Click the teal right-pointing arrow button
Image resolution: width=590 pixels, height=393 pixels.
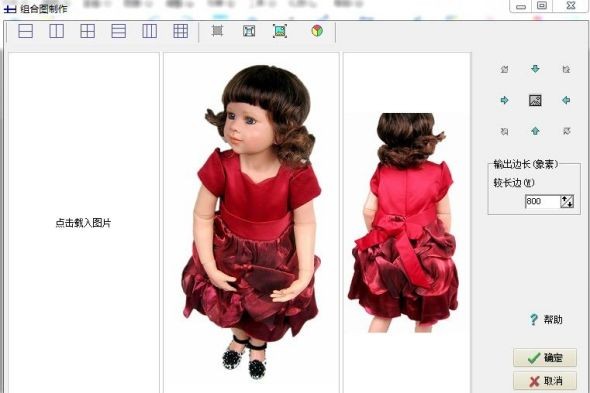[504, 100]
